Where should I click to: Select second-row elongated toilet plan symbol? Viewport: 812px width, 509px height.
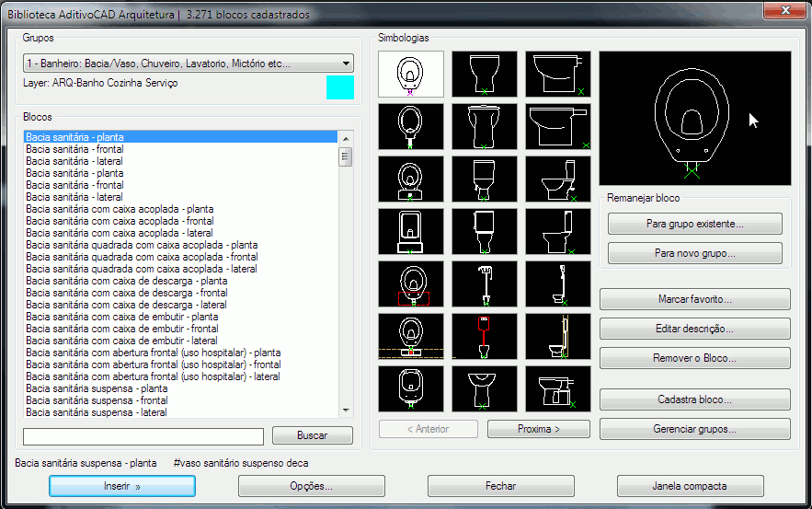pyautogui.click(x=411, y=126)
